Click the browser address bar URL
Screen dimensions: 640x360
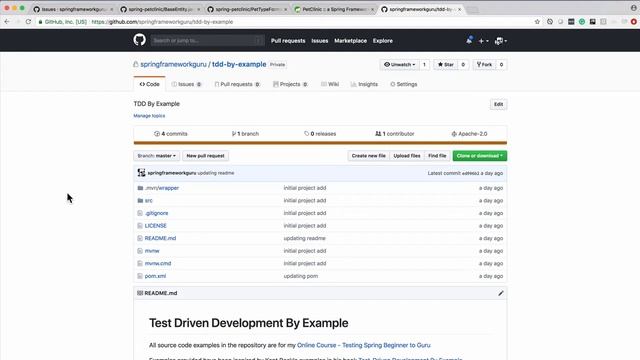(x=162, y=22)
